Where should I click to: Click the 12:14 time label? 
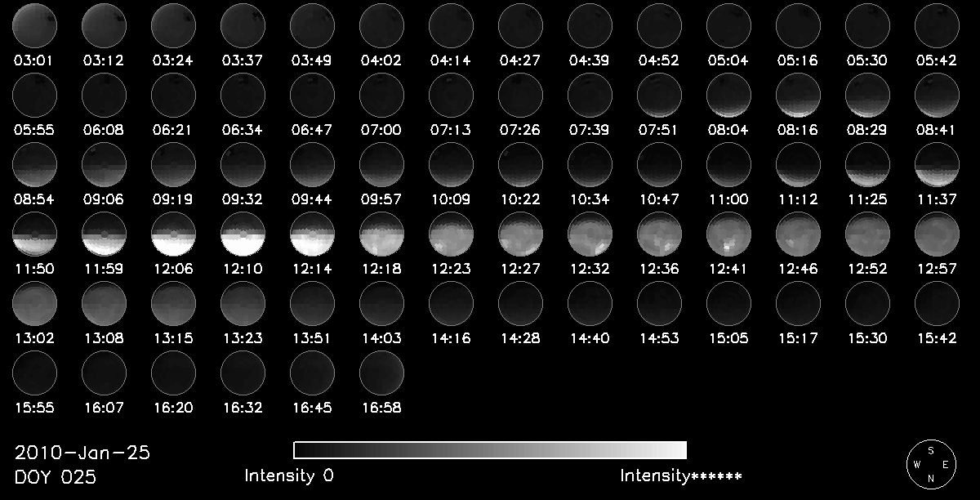pyautogui.click(x=312, y=268)
